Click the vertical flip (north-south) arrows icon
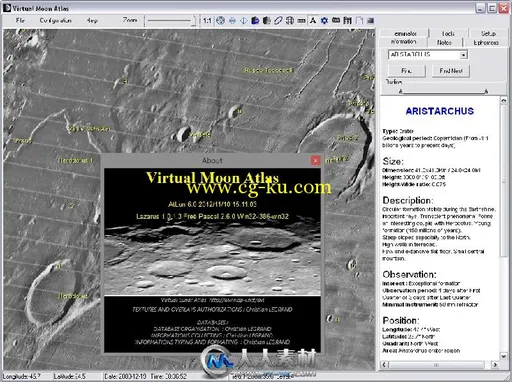The width and height of the screenshot is (512, 382). click(x=244, y=21)
